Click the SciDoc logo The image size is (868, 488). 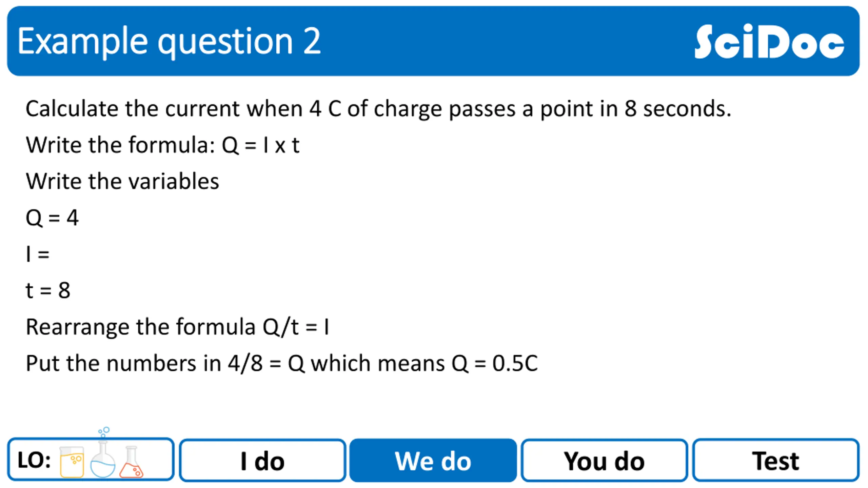click(x=769, y=41)
